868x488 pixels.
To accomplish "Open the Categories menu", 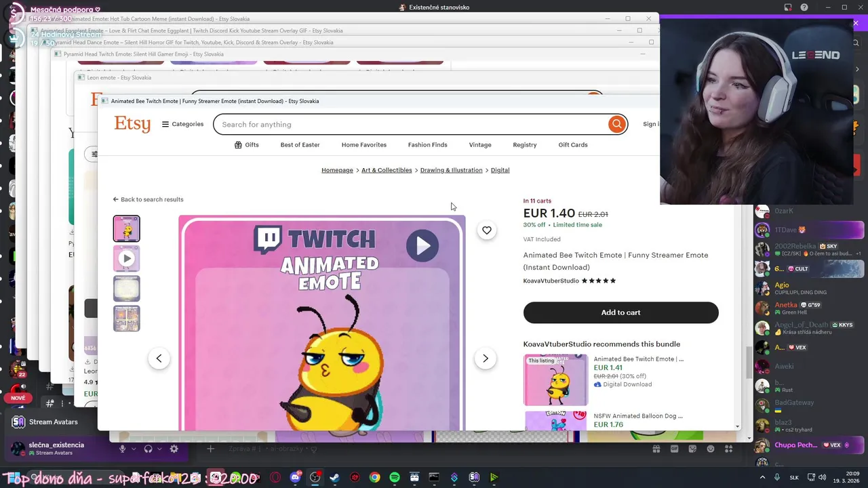I will tap(182, 124).
